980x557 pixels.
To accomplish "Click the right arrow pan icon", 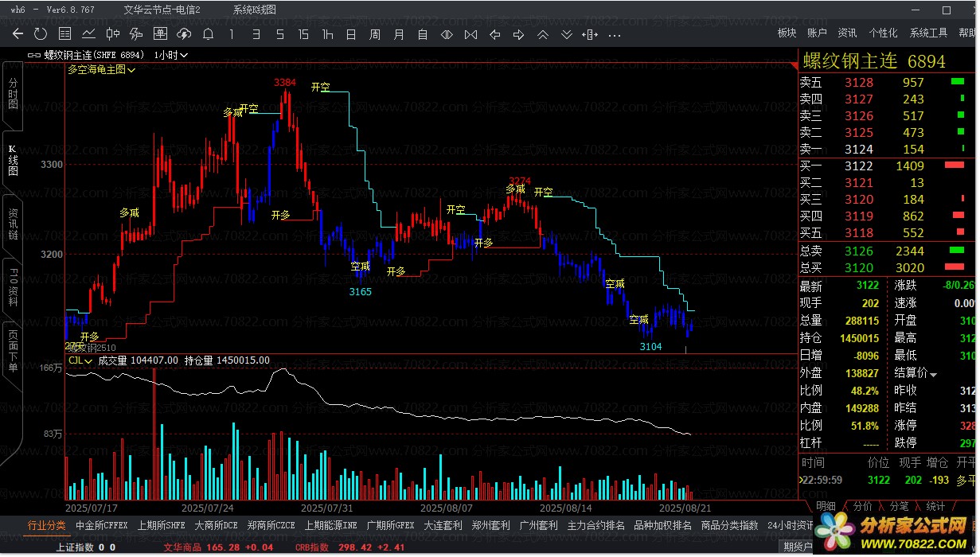I will click(x=518, y=34).
